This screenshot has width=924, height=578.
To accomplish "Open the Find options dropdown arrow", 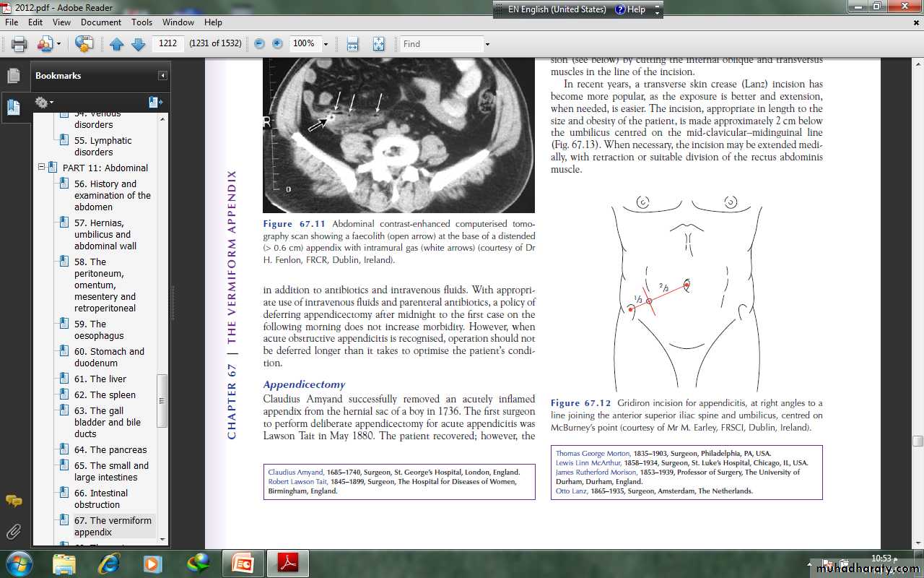I will click(x=487, y=44).
